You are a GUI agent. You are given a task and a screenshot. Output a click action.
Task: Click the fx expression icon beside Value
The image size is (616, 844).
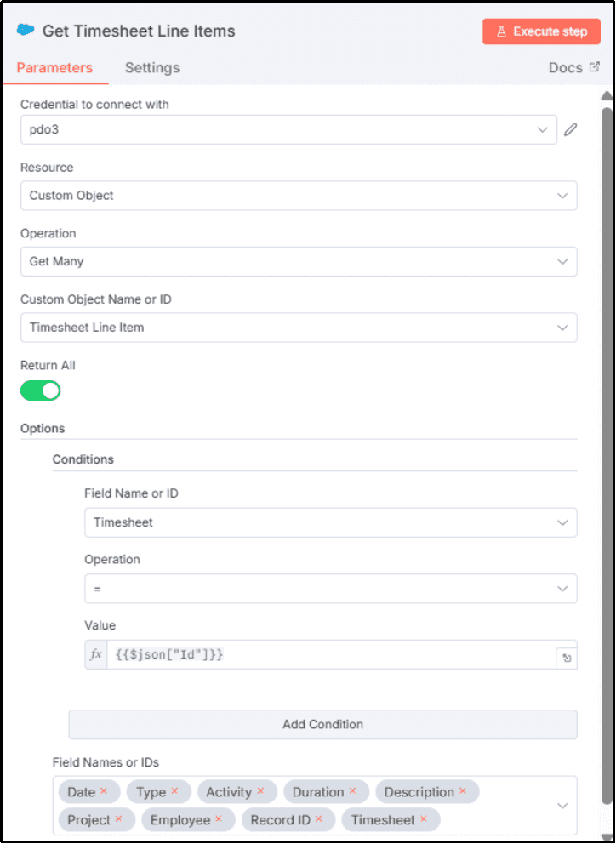pos(96,654)
